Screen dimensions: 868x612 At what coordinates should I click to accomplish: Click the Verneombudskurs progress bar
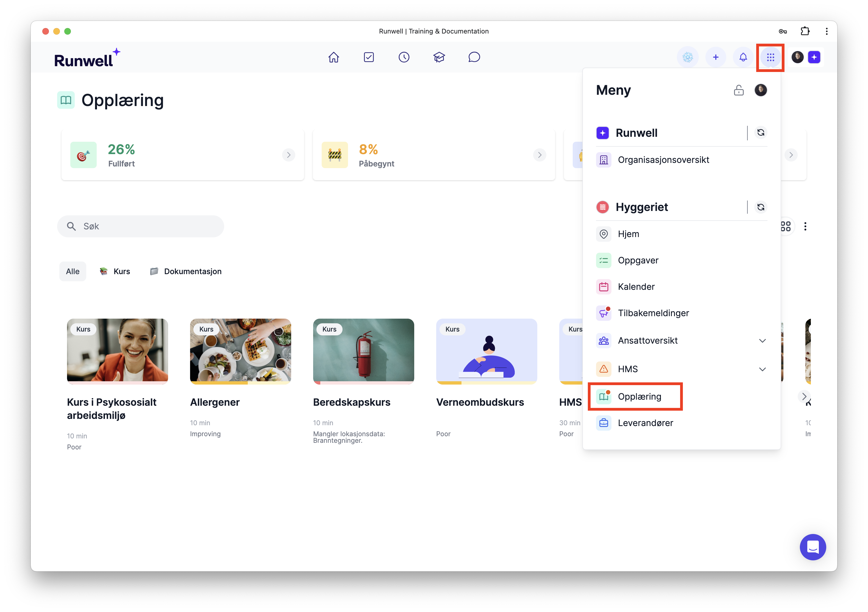(486, 383)
